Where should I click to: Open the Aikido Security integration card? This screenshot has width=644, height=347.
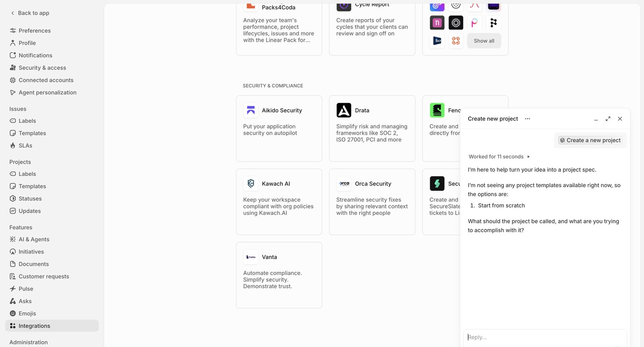[x=279, y=128]
